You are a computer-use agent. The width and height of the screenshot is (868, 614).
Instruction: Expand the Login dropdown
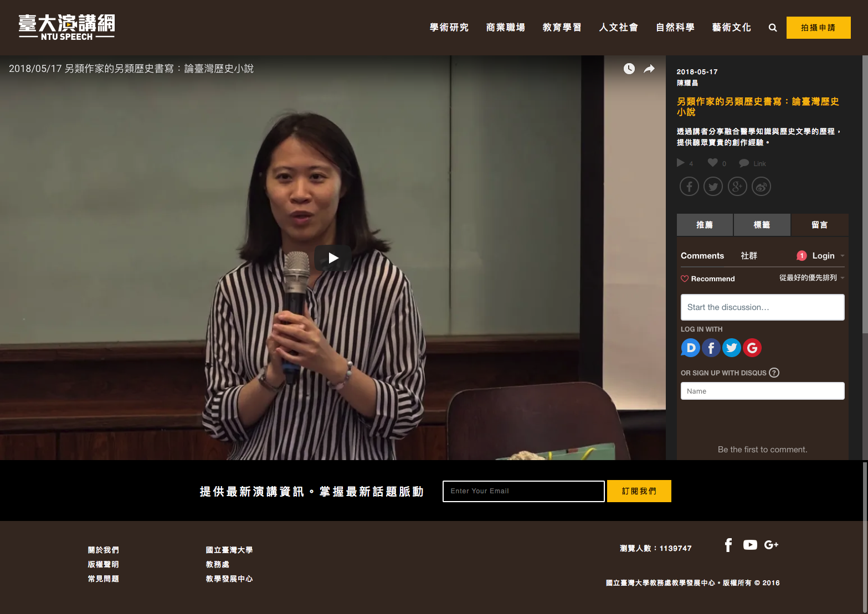pyautogui.click(x=828, y=256)
